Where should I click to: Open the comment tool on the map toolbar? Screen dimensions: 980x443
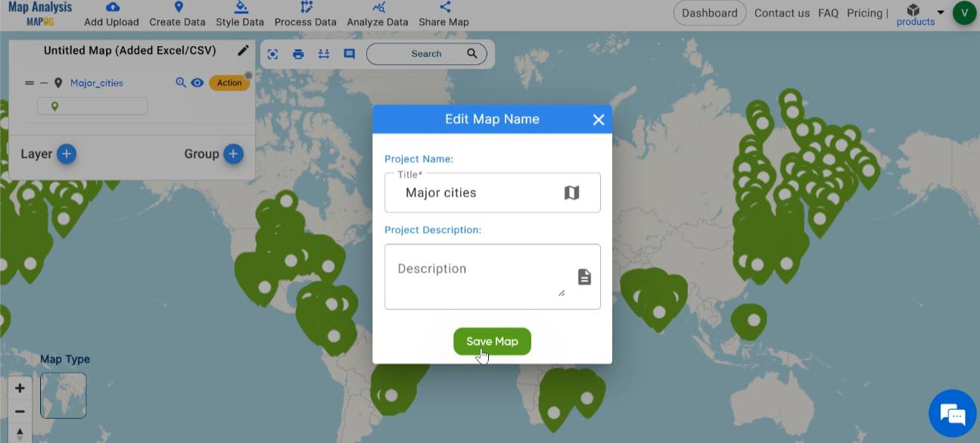[x=349, y=54]
